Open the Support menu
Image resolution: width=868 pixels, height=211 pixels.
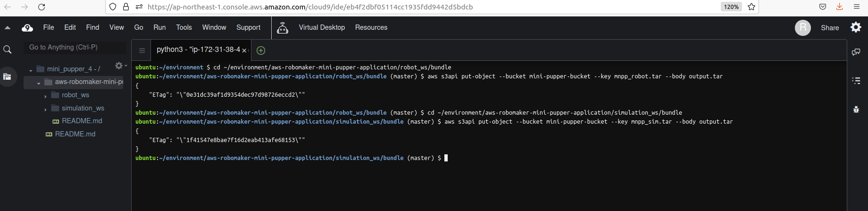248,27
